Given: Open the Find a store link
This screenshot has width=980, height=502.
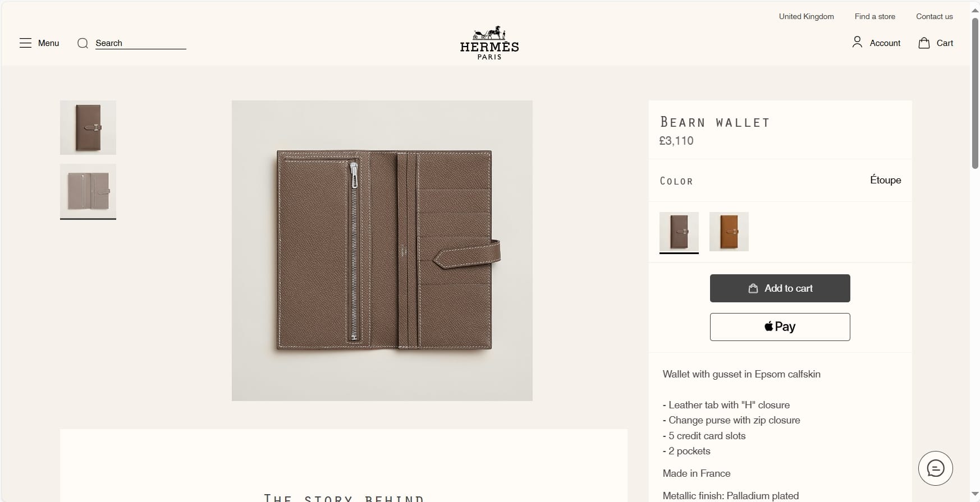Looking at the screenshot, I should click(874, 16).
